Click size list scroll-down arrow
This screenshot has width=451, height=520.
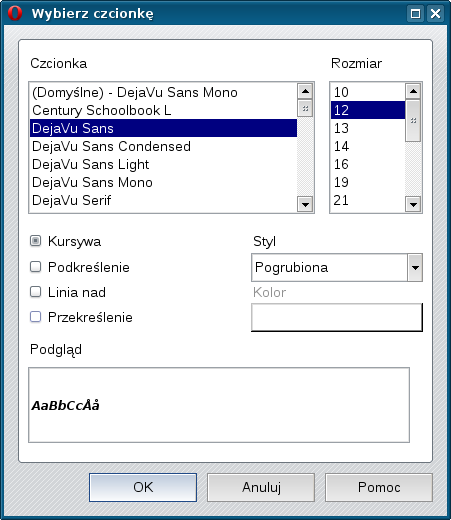pos(413,204)
